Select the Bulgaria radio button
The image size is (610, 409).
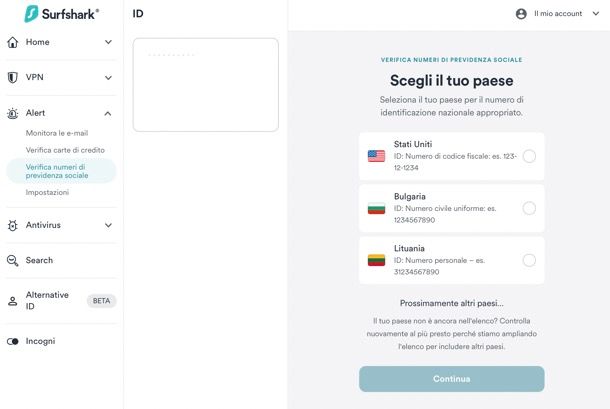point(529,208)
